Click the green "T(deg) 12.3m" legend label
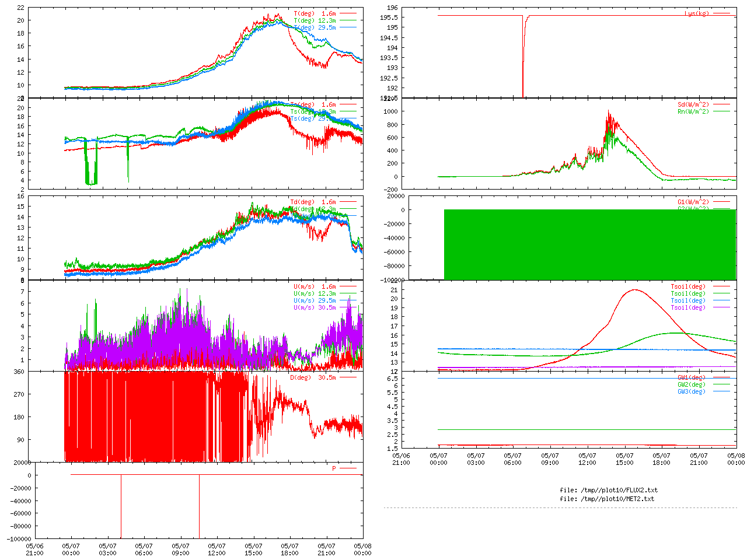 (315, 20)
